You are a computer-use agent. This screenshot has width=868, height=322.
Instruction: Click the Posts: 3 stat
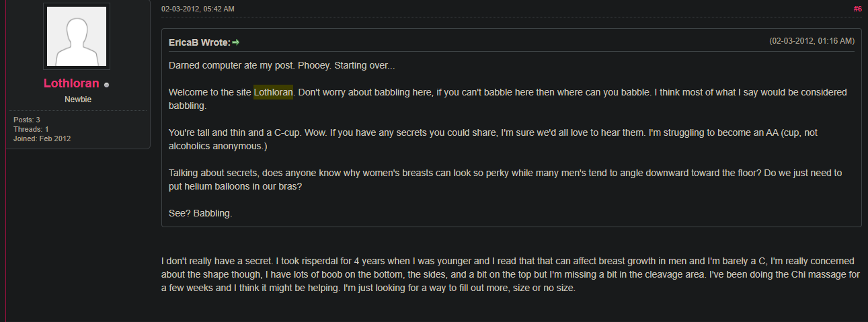[27, 120]
